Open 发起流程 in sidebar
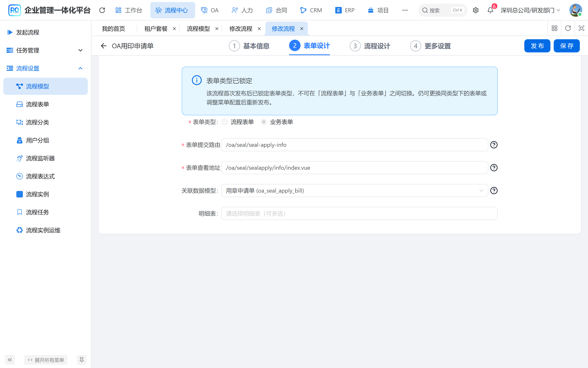This screenshot has width=588, height=368. pyautogui.click(x=46, y=32)
